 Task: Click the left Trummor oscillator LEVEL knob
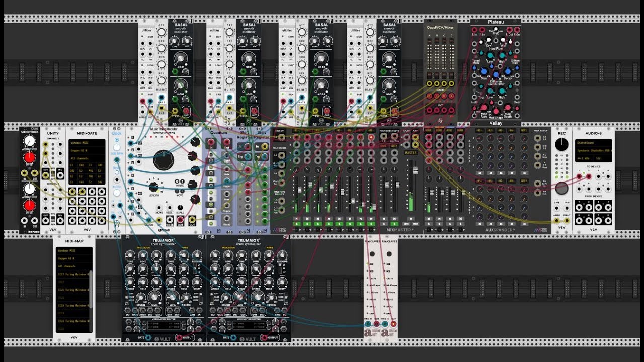(154, 297)
